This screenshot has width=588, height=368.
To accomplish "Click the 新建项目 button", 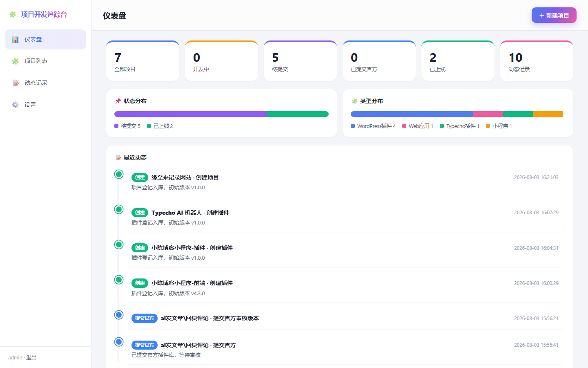I will (x=554, y=15).
